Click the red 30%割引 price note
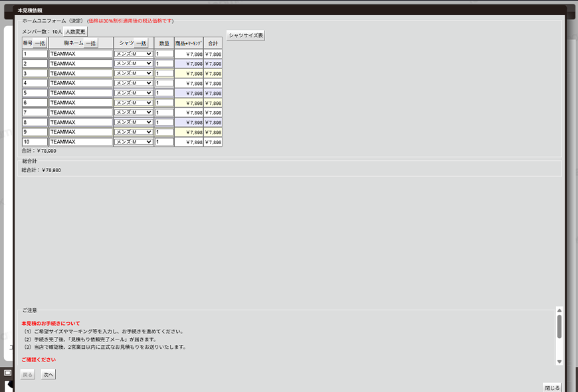Viewport: 578px width, 392px height. (130, 21)
